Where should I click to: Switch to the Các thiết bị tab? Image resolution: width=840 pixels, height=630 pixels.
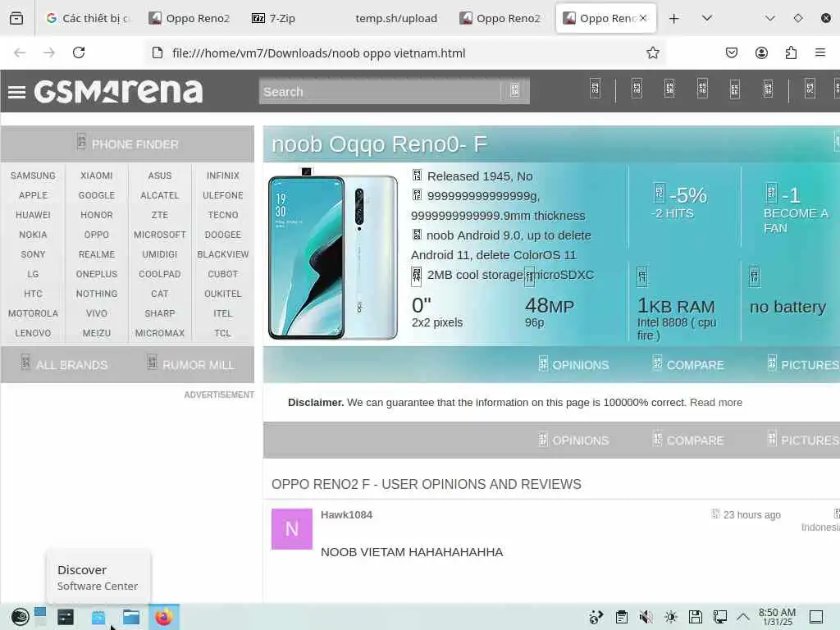(x=89, y=18)
